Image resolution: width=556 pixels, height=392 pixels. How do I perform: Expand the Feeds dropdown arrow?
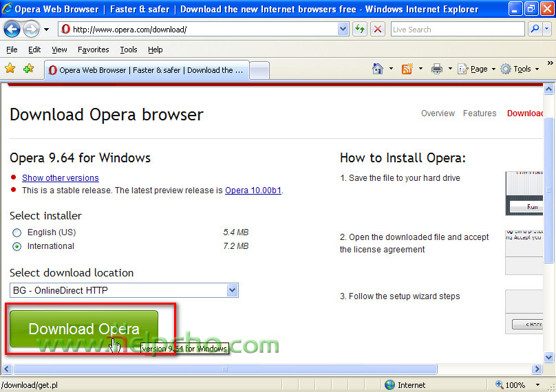point(420,68)
